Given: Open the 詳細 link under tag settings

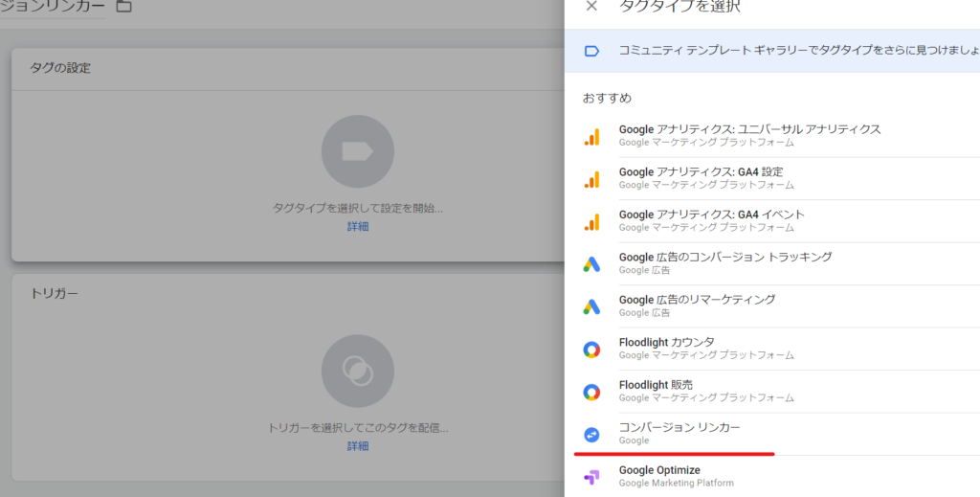Looking at the screenshot, I should tap(358, 227).
